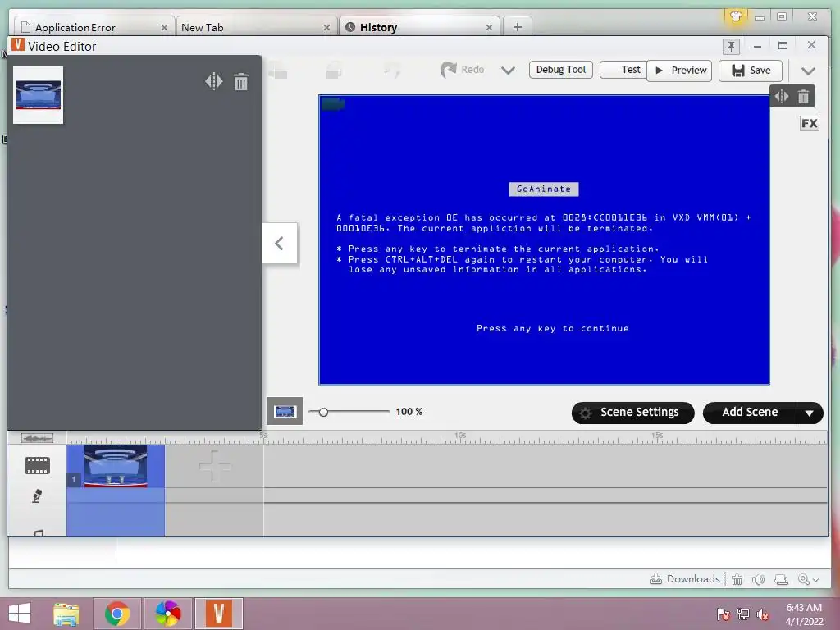Open the Action Center flag tray icon
This screenshot has width=840, height=630.
pos(724,614)
